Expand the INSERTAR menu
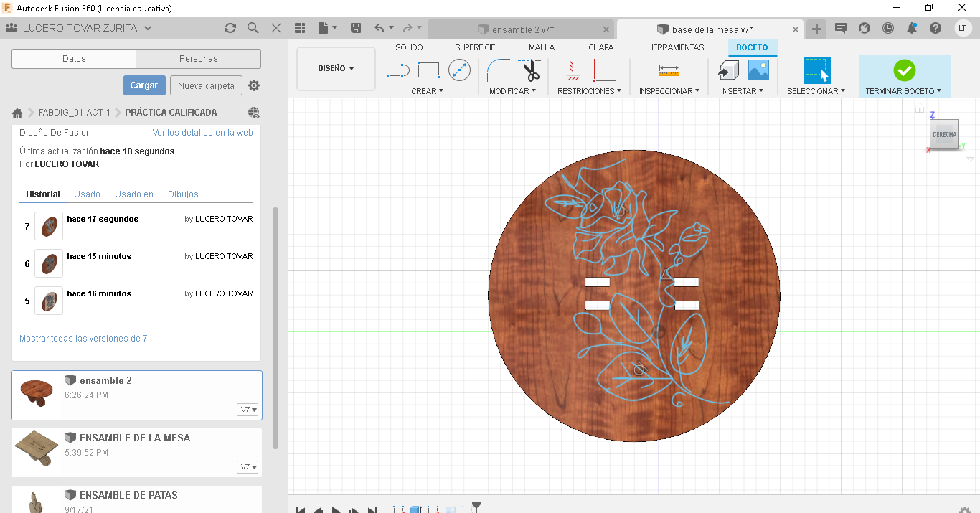The height and width of the screenshot is (513, 980). point(742,91)
